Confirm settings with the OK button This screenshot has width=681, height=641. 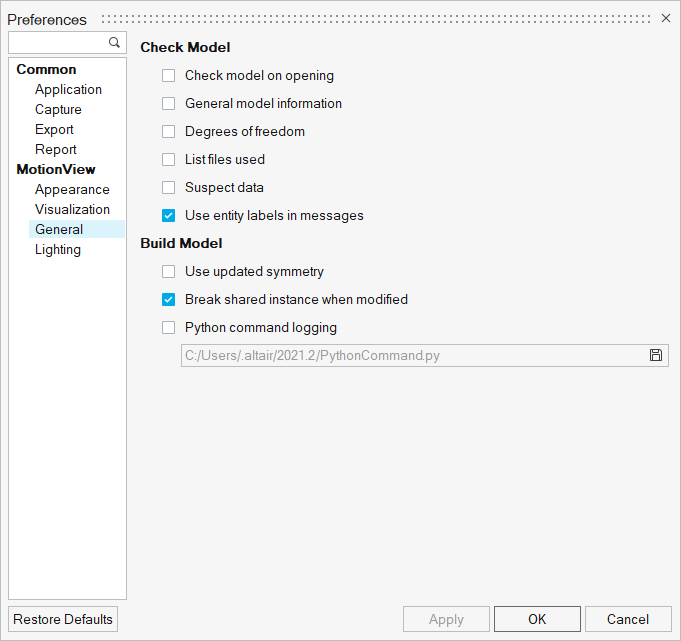[537, 619]
